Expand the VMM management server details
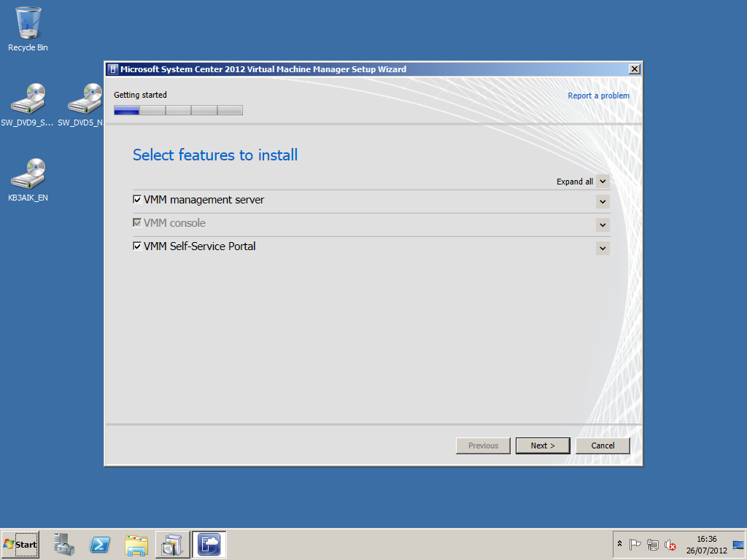 pos(603,202)
